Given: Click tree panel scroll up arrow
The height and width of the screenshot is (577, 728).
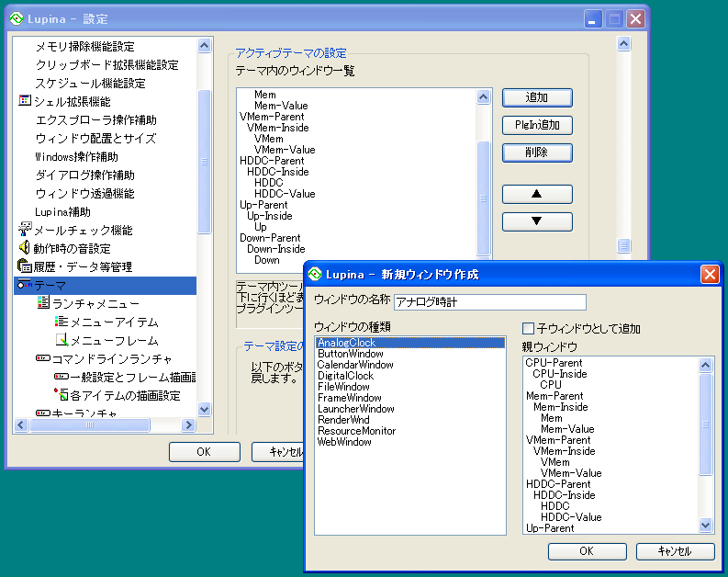Looking at the screenshot, I should (x=205, y=46).
